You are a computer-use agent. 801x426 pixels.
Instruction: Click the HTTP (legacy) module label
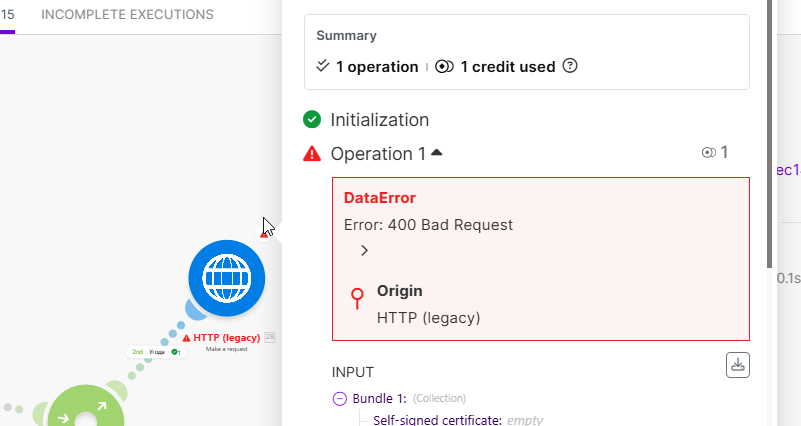[x=226, y=338]
